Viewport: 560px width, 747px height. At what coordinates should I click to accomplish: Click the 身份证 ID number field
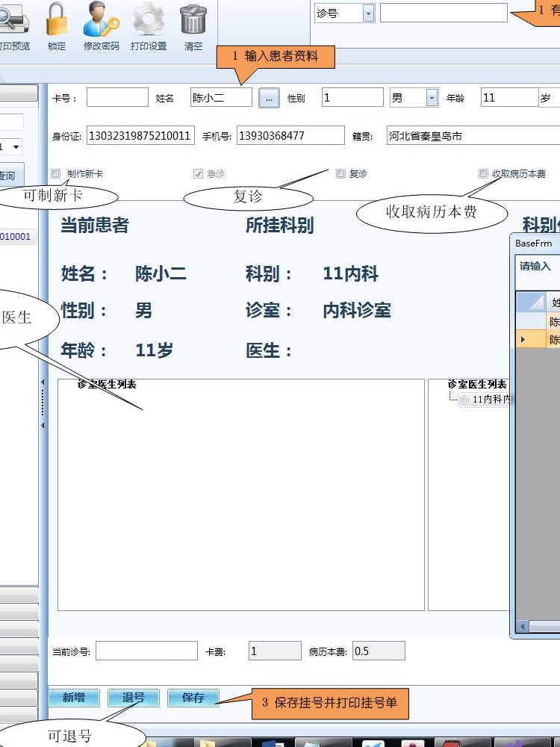tap(140, 136)
